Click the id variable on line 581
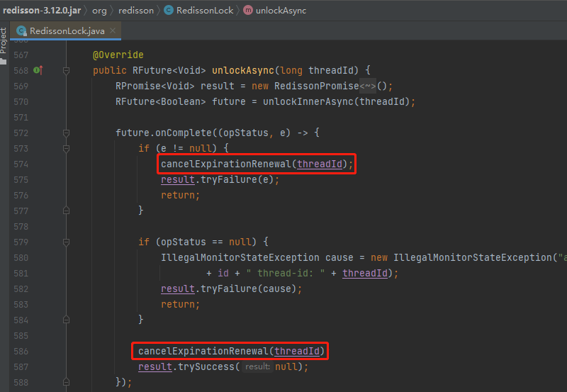The image size is (567, 392). pyautogui.click(x=223, y=274)
